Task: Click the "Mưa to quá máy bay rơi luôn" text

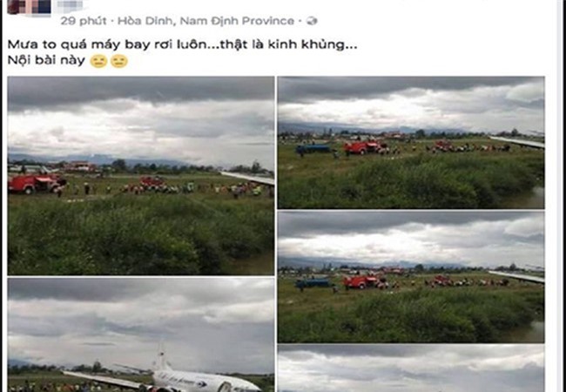Action: tap(107, 44)
